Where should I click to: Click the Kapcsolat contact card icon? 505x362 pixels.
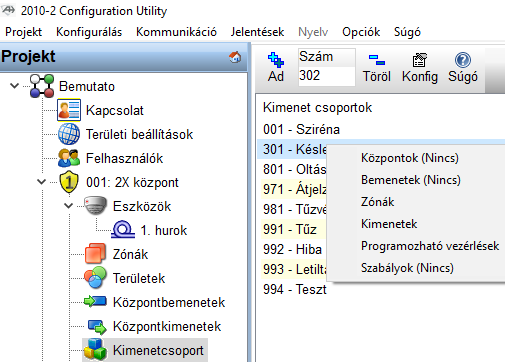[69, 110]
